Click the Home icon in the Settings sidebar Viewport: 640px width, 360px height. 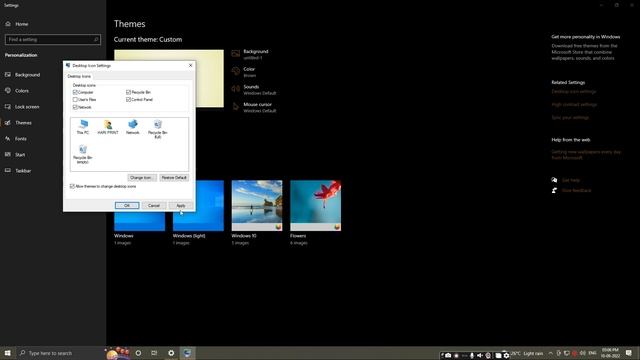[x=8, y=24]
